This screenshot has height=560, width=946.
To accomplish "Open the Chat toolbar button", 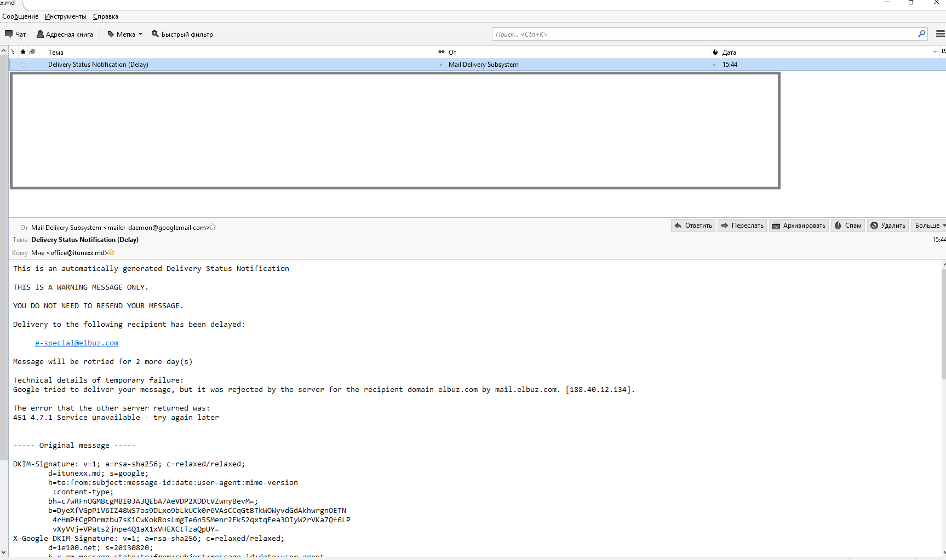I will 15,34.
